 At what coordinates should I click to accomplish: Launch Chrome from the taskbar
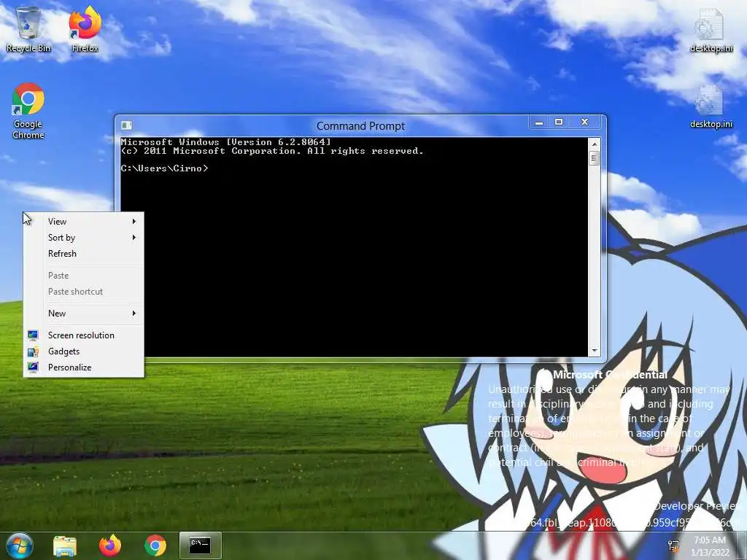point(155,545)
